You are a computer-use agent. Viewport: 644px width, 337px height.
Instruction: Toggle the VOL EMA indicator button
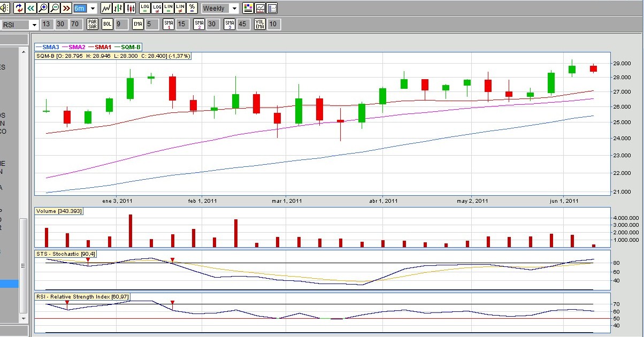point(260,24)
